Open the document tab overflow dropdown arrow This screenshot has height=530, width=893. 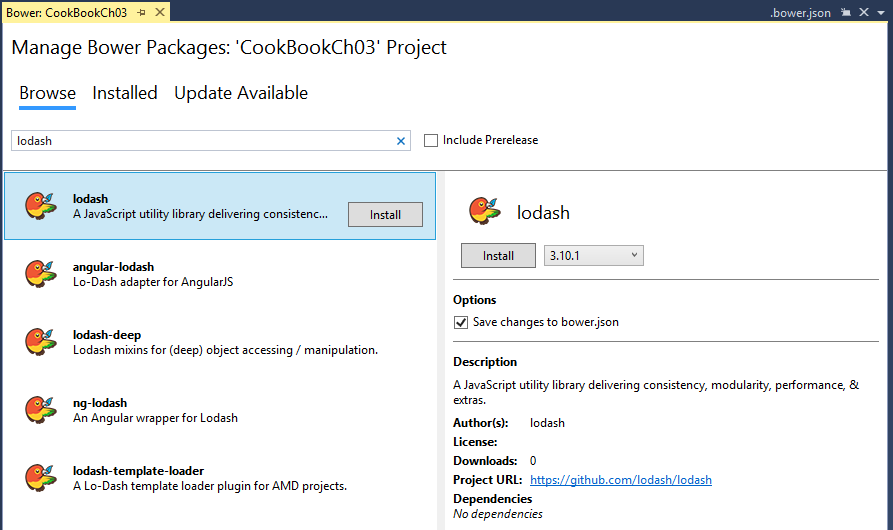tap(881, 13)
